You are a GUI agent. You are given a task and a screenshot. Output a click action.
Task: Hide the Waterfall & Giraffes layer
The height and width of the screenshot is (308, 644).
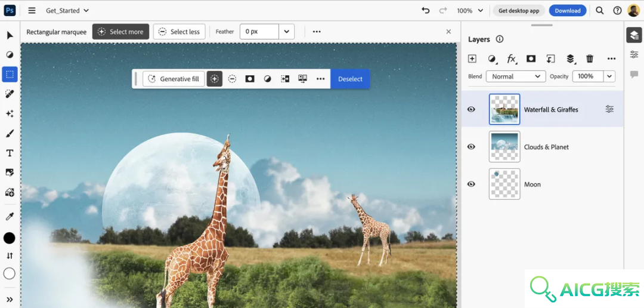[x=472, y=109]
